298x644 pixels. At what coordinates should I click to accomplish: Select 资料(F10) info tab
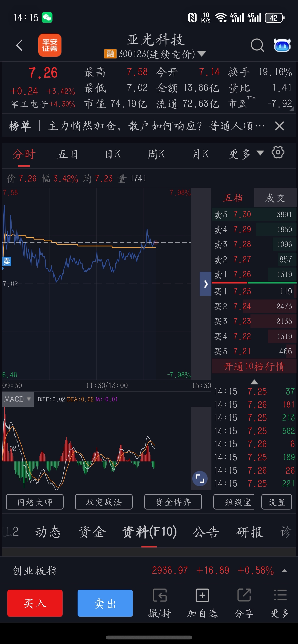(x=149, y=532)
